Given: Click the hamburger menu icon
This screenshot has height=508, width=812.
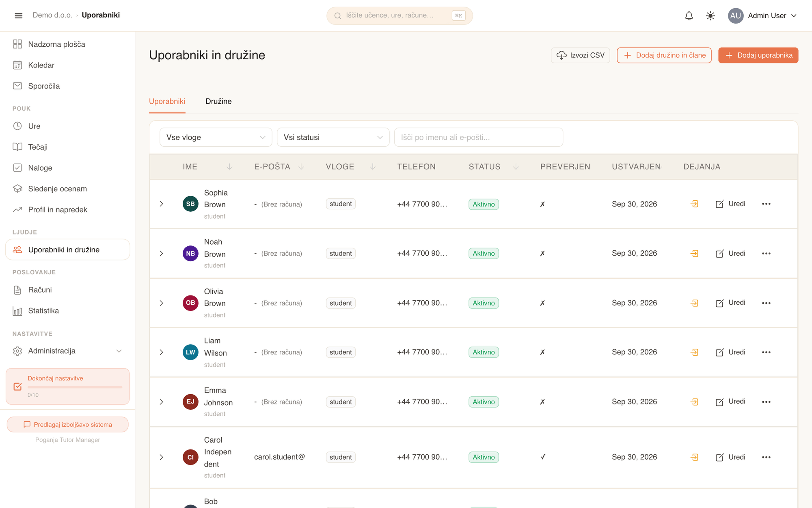Looking at the screenshot, I should click(x=19, y=15).
